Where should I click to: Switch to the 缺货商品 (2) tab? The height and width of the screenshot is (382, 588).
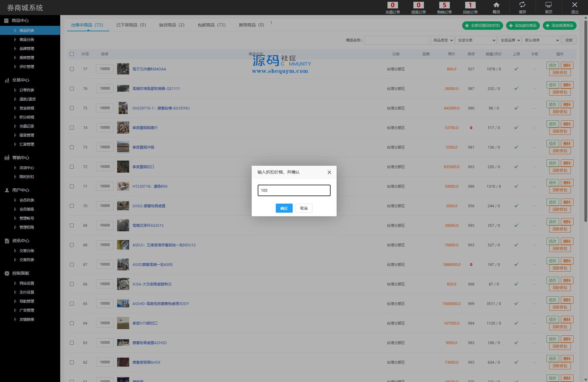(x=172, y=25)
